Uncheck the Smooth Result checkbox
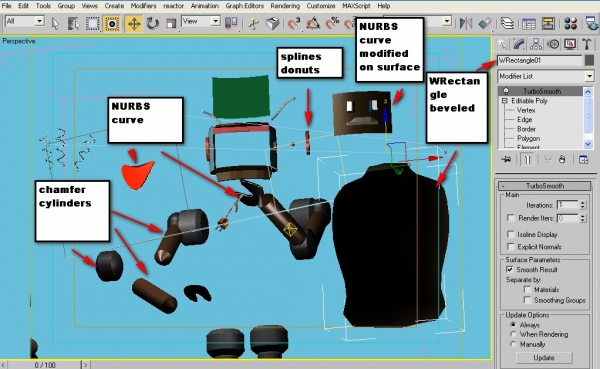Viewport: 600px width, 369px height. click(x=510, y=269)
